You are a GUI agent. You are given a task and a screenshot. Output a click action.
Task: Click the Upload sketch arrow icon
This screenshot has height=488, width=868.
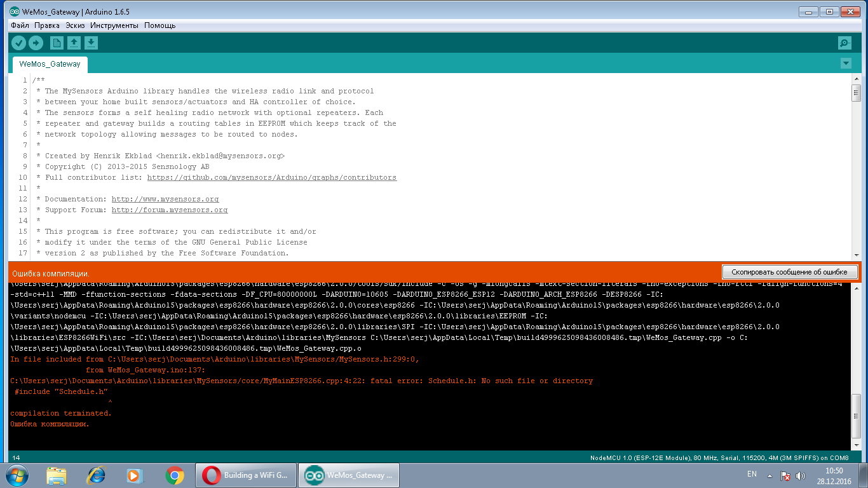point(36,43)
